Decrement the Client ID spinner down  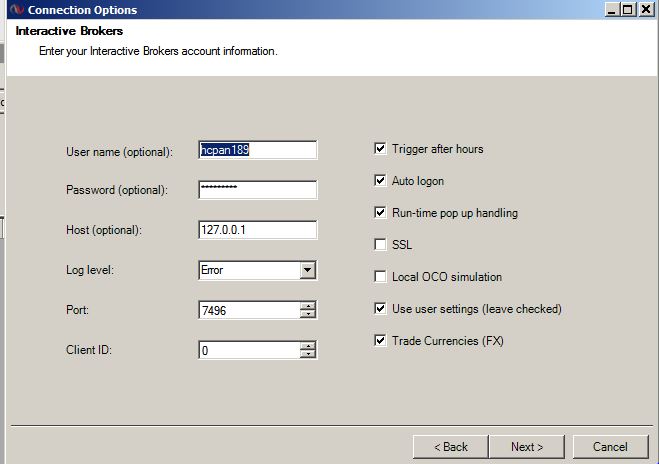click(x=308, y=354)
